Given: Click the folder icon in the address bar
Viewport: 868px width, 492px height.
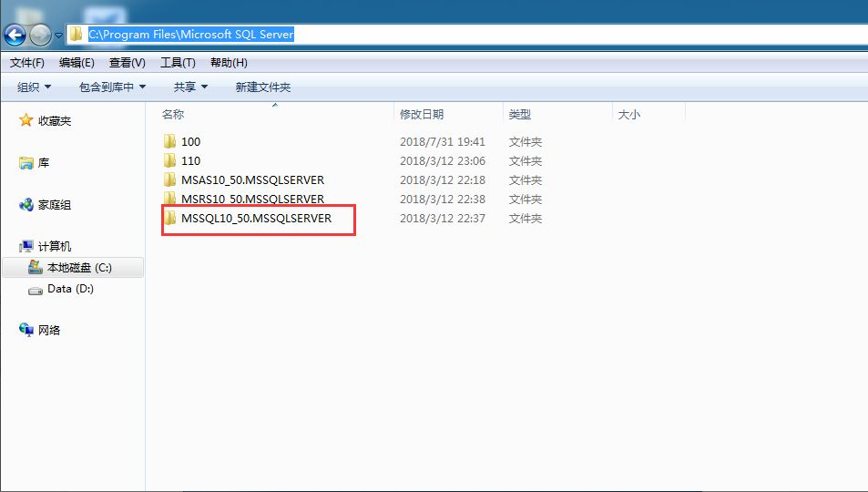Looking at the screenshot, I should point(76,35).
